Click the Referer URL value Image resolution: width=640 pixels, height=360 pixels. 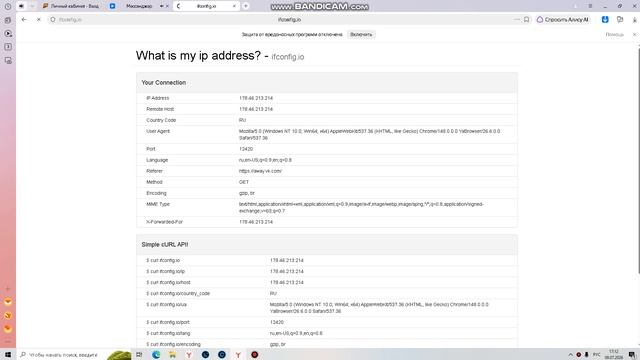260,171
